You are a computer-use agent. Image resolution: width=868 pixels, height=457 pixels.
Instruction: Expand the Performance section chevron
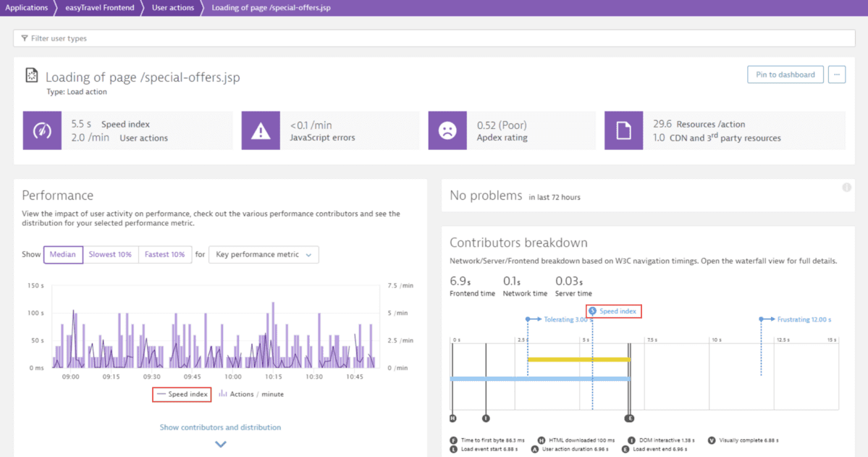(x=220, y=444)
